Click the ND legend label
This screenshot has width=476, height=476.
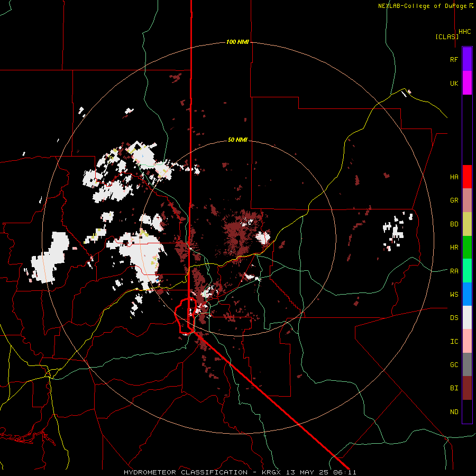454,411
